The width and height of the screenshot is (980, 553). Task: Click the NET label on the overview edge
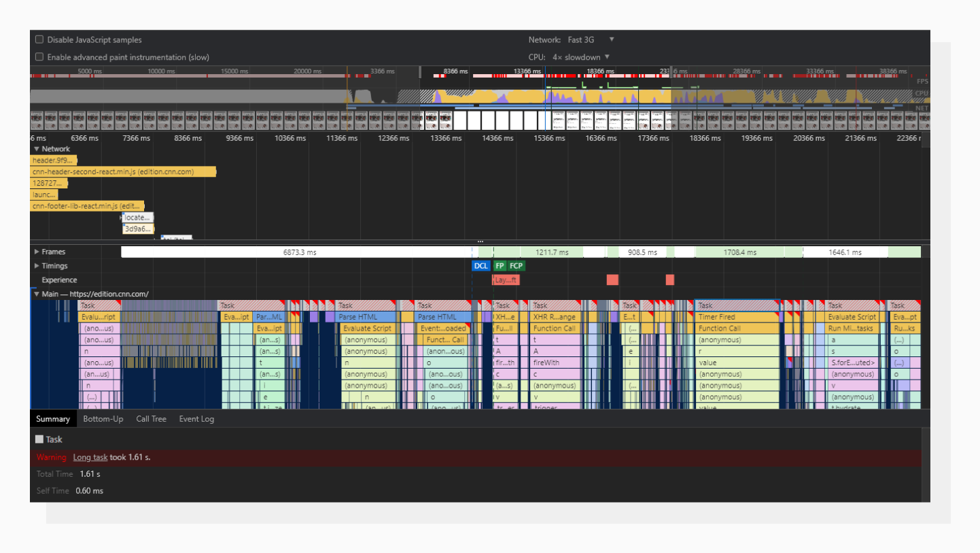click(922, 107)
